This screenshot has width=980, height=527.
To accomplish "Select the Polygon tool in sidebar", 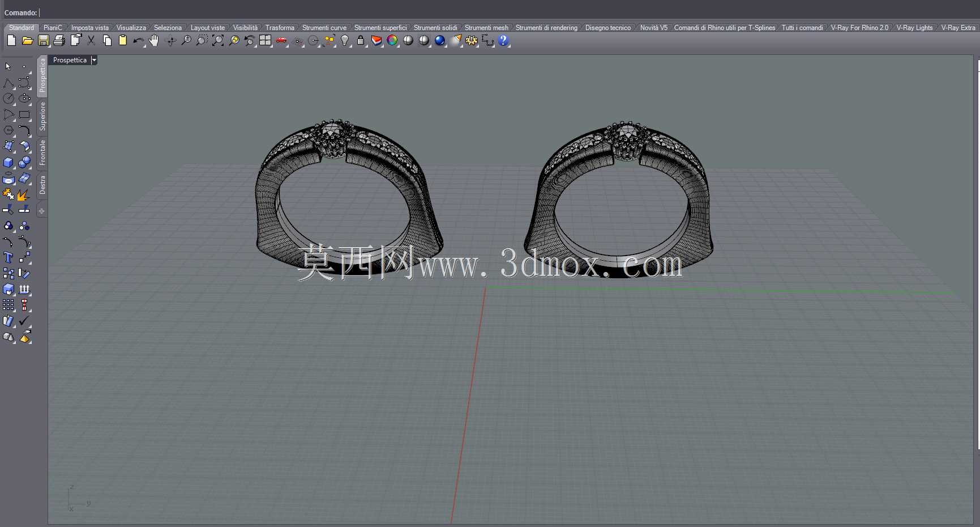I will click(x=8, y=130).
